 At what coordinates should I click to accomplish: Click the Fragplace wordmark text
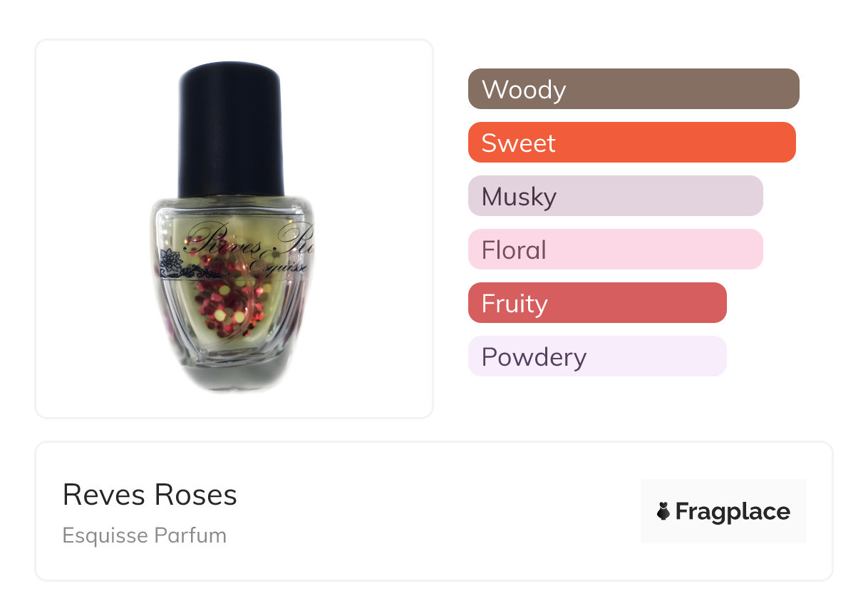tap(733, 512)
